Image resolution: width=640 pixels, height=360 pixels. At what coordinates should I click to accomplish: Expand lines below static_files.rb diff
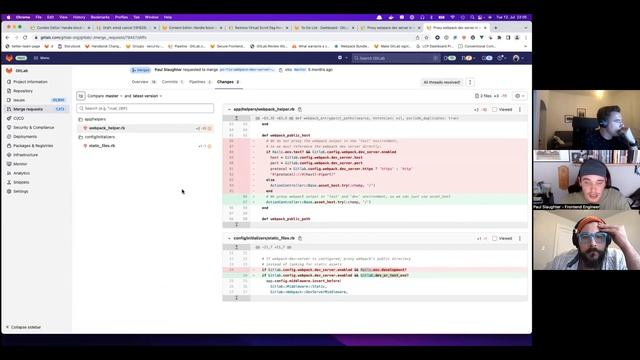(x=236, y=298)
